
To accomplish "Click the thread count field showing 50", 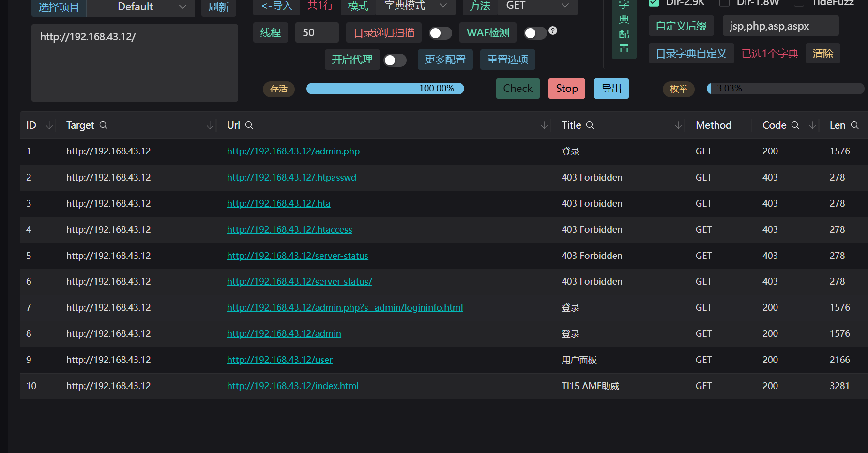I will coord(317,32).
